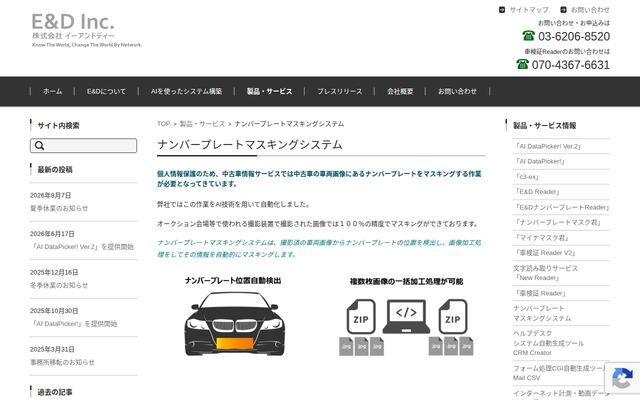
Task: Open 「AI DataPicker! Ver.2」を提供開始 post
Action: 82,247
